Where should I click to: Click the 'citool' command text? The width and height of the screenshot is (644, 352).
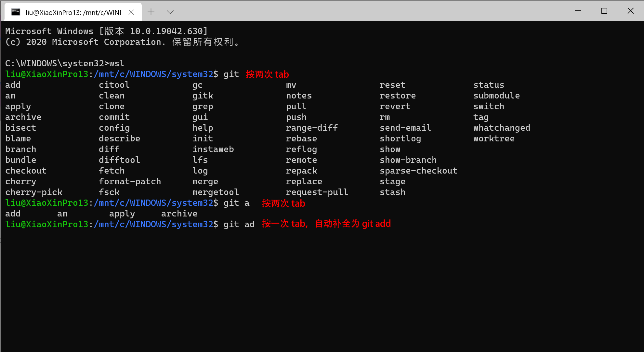tap(114, 85)
